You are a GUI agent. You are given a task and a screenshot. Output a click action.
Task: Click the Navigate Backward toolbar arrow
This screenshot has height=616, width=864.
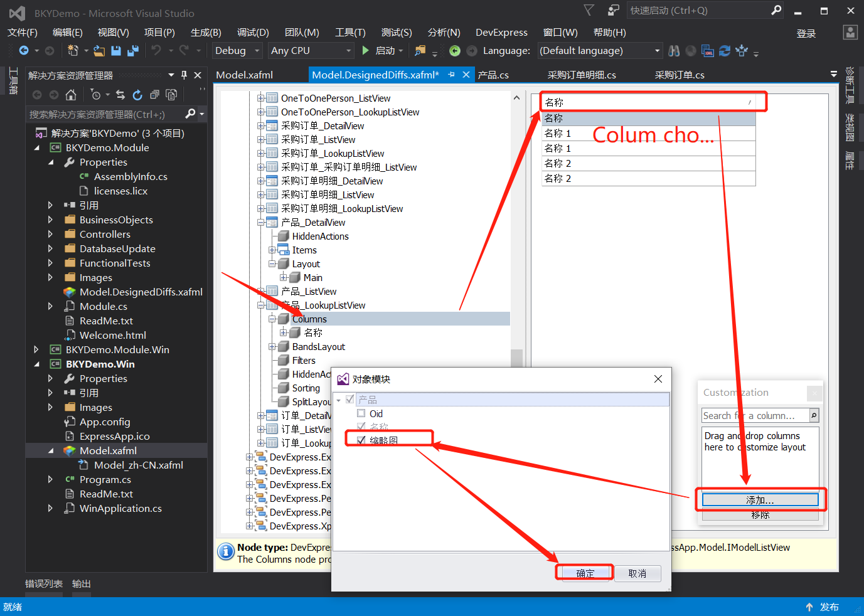point(24,51)
